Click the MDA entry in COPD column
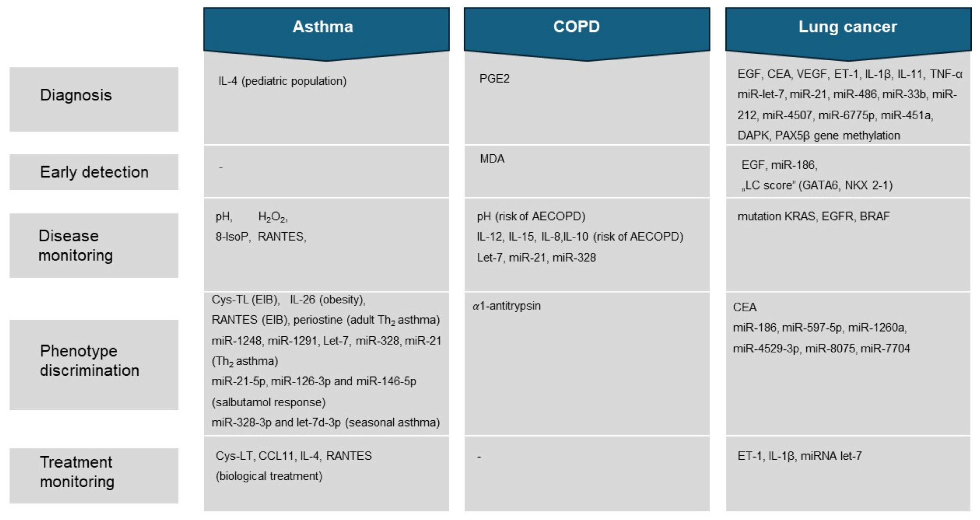980x520 pixels. [x=492, y=159]
